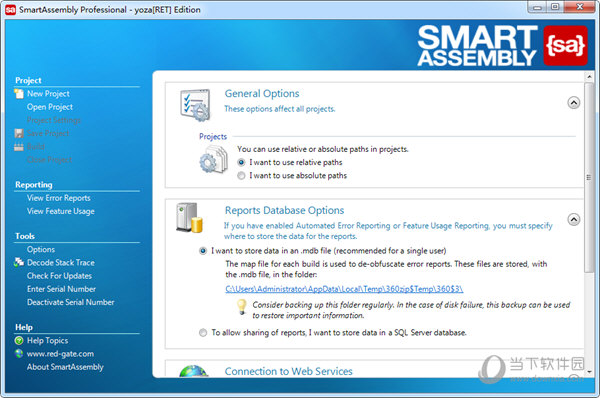
Task: Click the Connection to Web Services globe icon
Action: [194, 371]
